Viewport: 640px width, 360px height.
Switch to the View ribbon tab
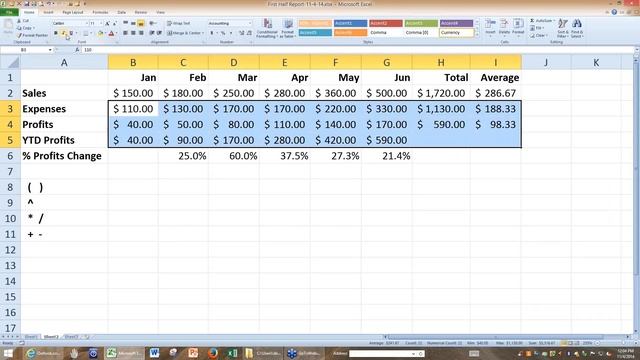point(161,13)
